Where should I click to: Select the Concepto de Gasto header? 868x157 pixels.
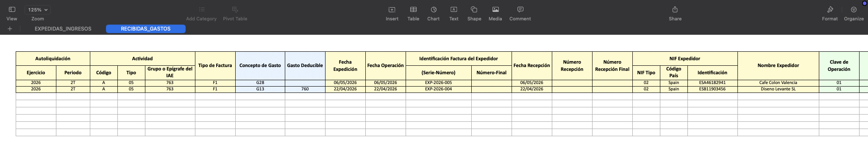(x=260, y=66)
